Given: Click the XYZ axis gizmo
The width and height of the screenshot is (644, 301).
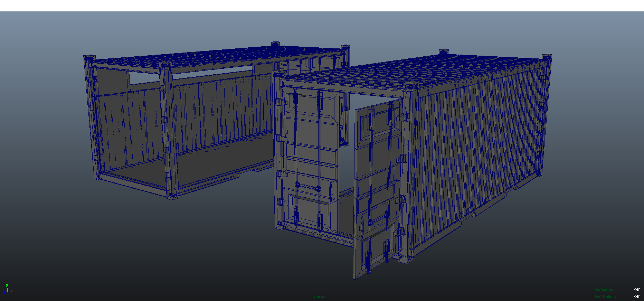Looking at the screenshot, I should click(x=8, y=289).
